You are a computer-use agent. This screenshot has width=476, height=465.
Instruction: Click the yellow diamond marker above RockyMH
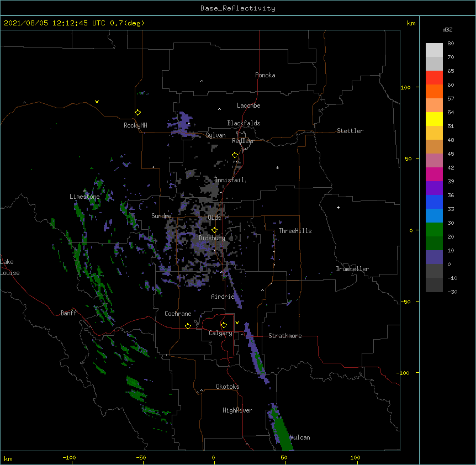(x=138, y=113)
